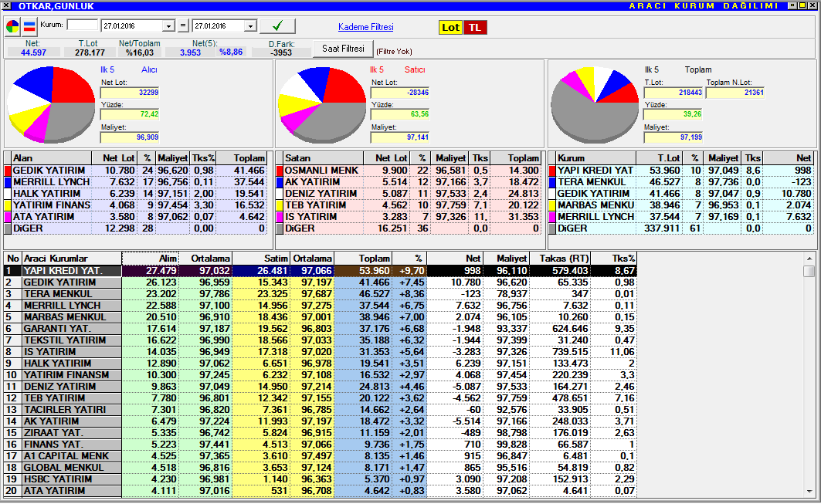This screenshot has width=821, height=504.
Task: Switch to TL display mode
Action: click(475, 27)
